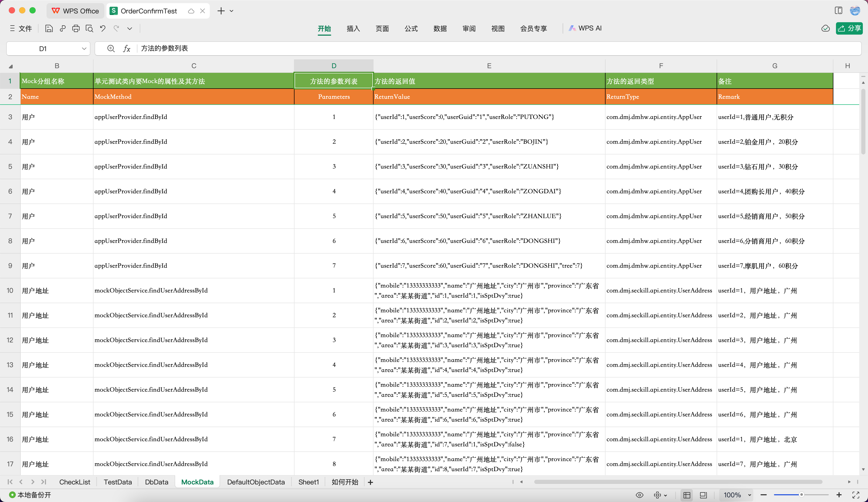The image size is (868, 502).
Task: Click the Print icon
Action: (x=76, y=29)
